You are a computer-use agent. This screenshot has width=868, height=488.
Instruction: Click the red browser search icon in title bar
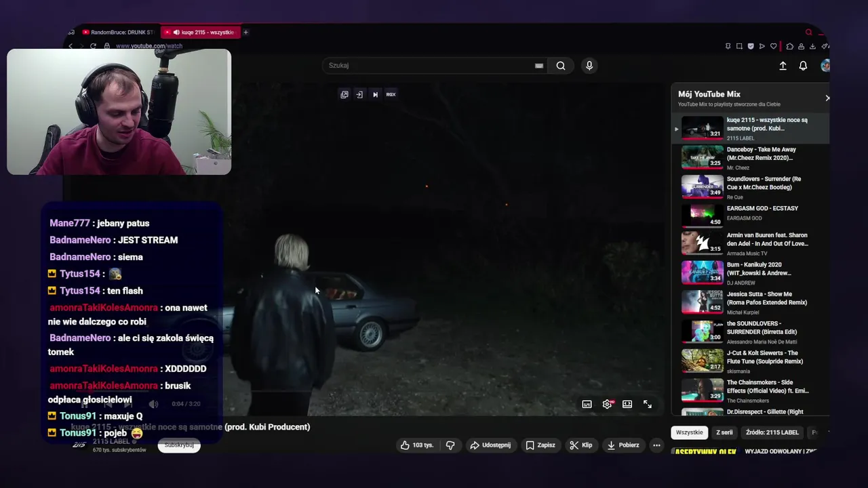pos(808,32)
